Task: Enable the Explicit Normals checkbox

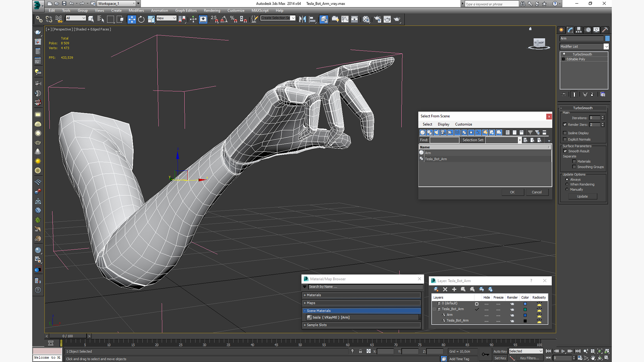Action: 565,139
